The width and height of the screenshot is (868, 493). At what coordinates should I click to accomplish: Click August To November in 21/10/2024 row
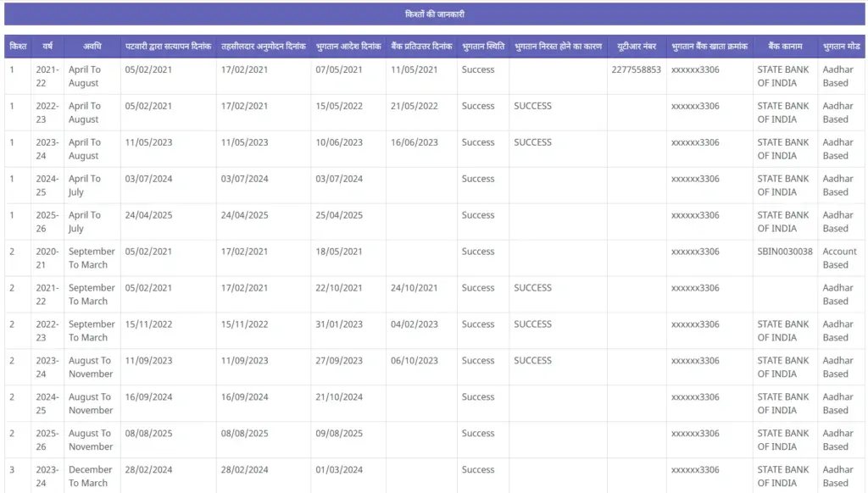coord(90,404)
